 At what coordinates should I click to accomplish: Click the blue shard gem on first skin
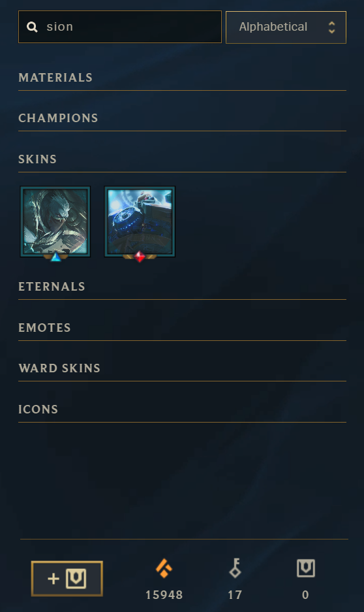point(55,257)
